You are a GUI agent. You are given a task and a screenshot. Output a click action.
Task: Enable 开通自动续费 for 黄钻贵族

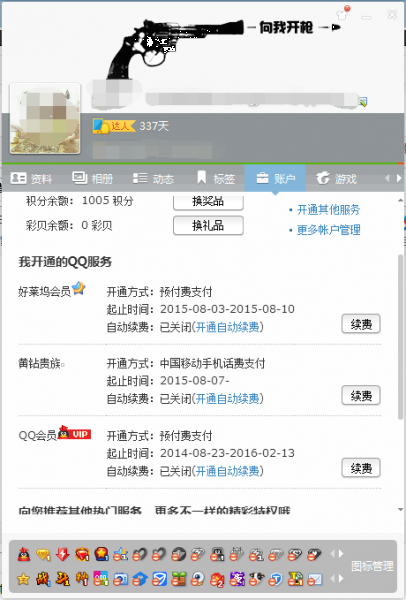[227, 399]
